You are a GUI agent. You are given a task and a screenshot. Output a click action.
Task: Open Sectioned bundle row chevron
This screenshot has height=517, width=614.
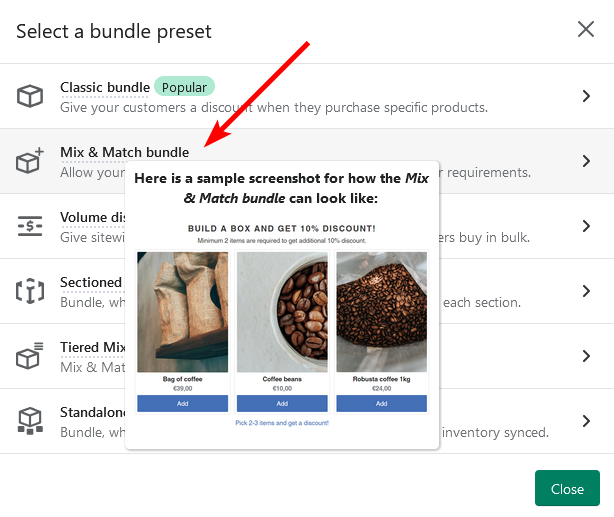tap(586, 291)
